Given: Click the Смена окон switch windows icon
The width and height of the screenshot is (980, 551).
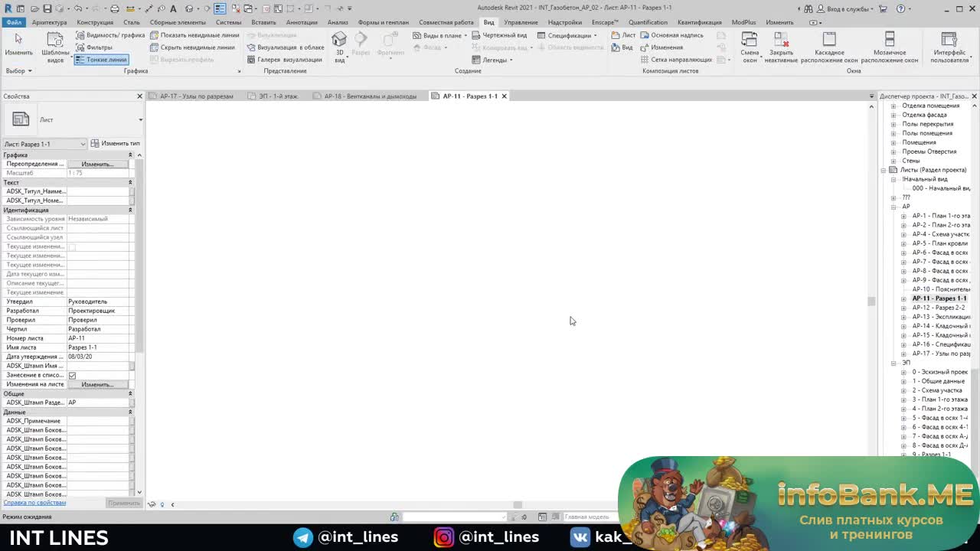Looking at the screenshot, I should pos(750,44).
